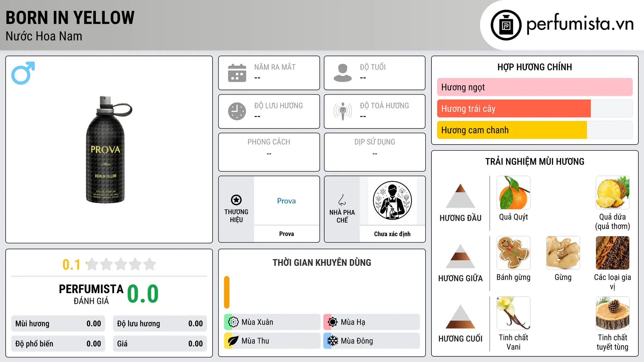Click the Dịp sử dụng info card
Screen dimensions: 644x362
(x=375, y=152)
